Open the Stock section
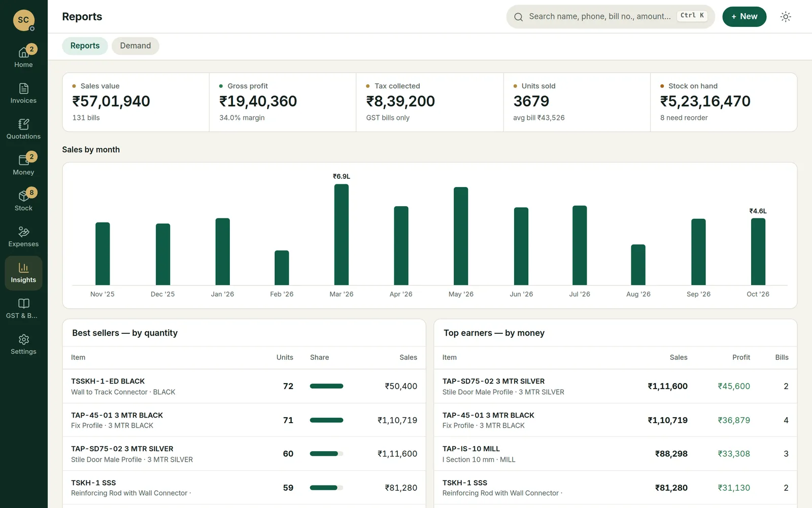The width and height of the screenshot is (812, 508). [23, 201]
